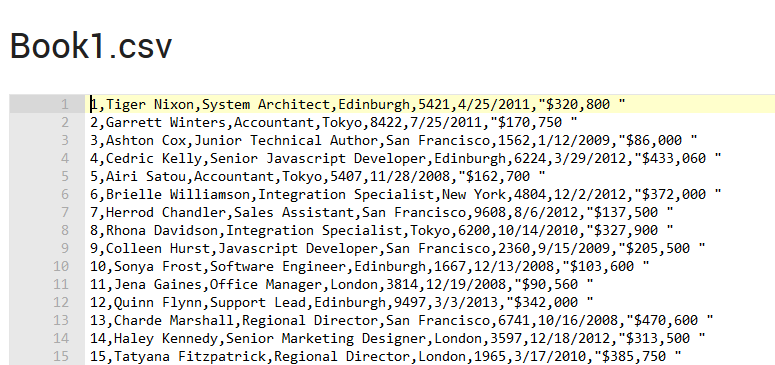The height and width of the screenshot is (365, 775).
Task: Click the "$313,500 " salary value
Action: (x=662, y=338)
